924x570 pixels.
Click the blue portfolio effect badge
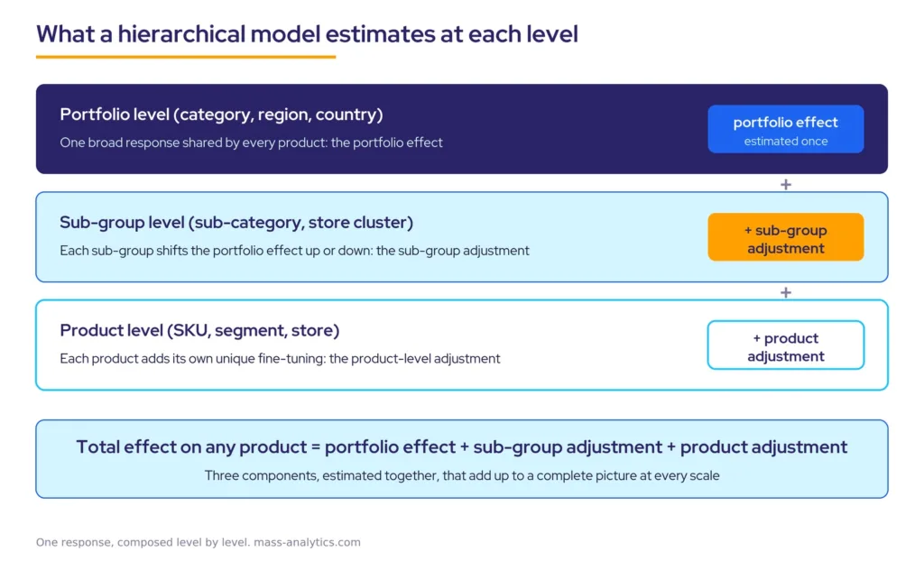[786, 129]
